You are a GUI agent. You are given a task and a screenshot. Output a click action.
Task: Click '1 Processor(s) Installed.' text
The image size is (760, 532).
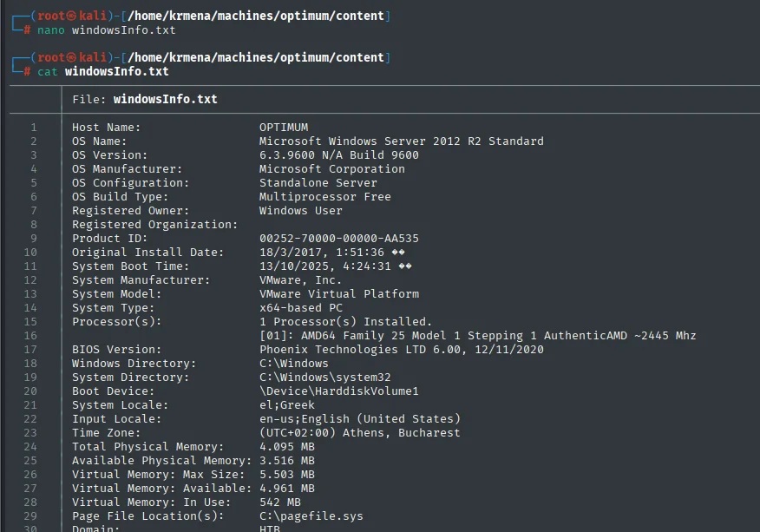[x=345, y=322]
